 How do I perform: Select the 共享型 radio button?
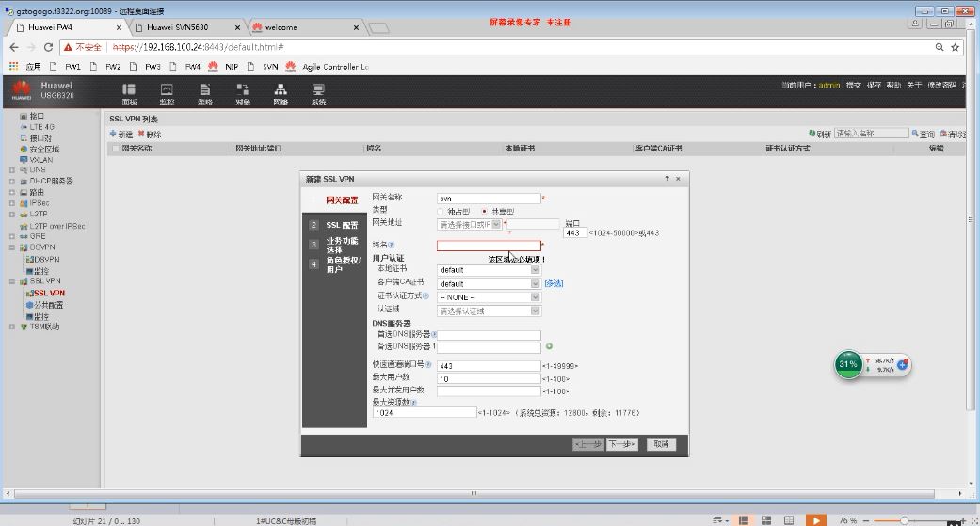pyautogui.click(x=485, y=211)
